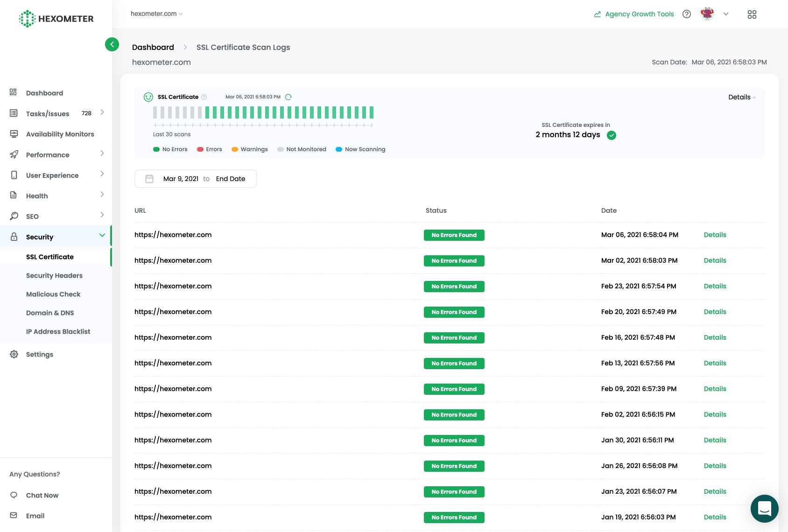Image resolution: width=788 pixels, height=532 pixels.
Task: Open Details for Jan 19, 2021 scan
Action: tap(715, 517)
